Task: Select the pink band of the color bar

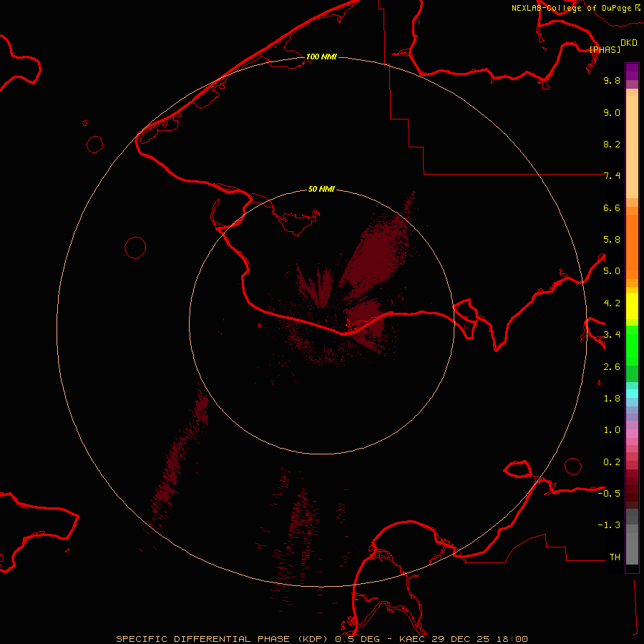Action: coord(632,434)
